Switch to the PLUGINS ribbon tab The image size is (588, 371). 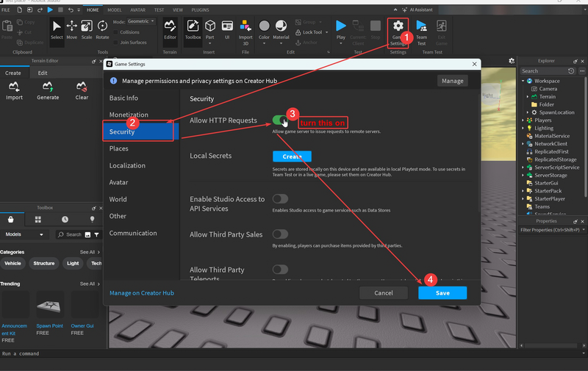click(200, 10)
